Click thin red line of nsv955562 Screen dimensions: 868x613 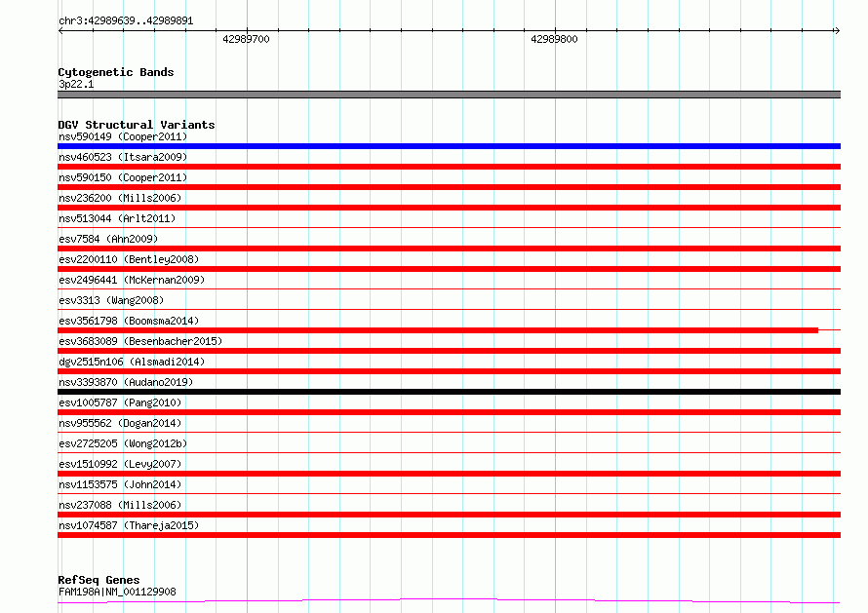point(449,432)
